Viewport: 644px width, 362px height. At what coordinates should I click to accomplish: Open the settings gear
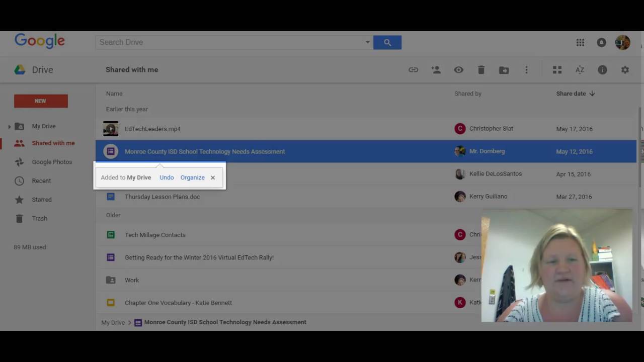[x=625, y=70]
